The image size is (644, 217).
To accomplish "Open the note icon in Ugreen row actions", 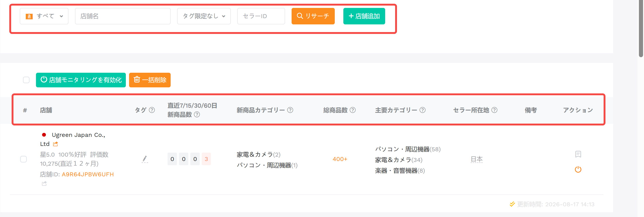I will (578, 154).
